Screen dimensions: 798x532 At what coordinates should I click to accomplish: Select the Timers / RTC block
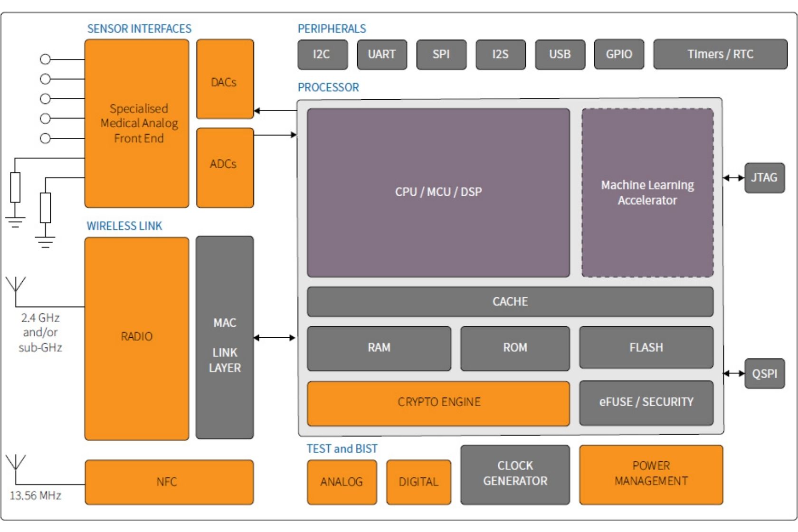pos(720,55)
